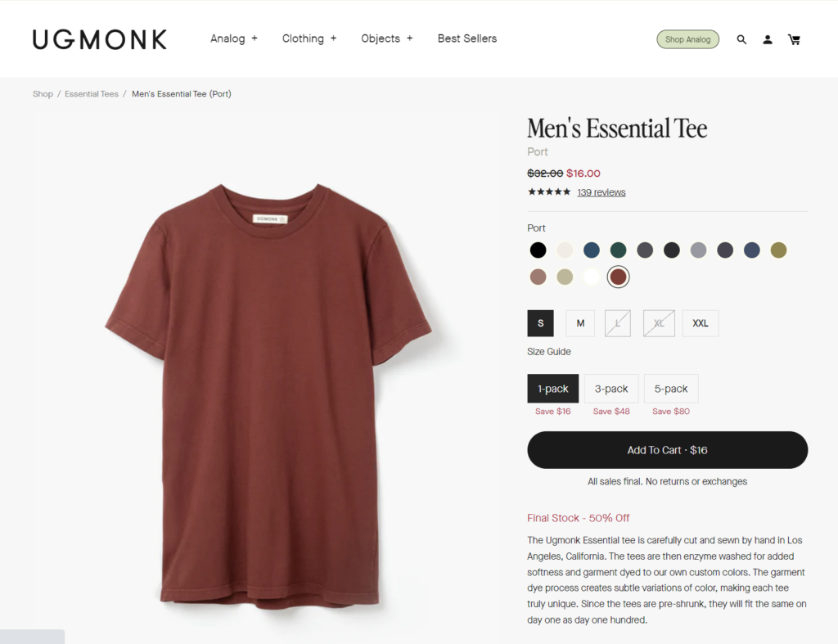The height and width of the screenshot is (644, 838).
Task: Click the five-star rating icons
Action: 549,191
